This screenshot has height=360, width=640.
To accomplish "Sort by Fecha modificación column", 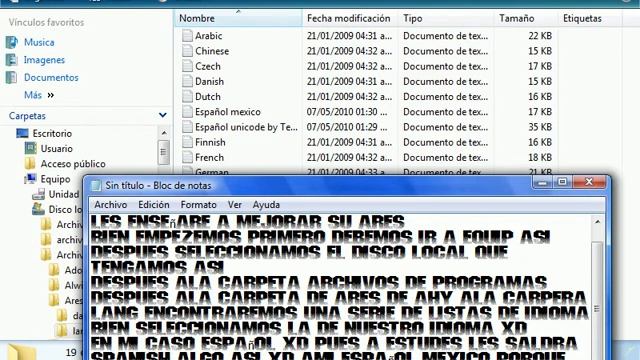I will pyautogui.click(x=350, y=18).
